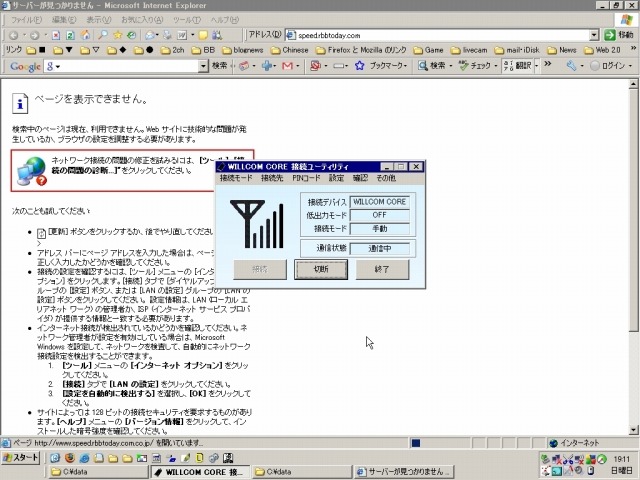Open the Google search box dropdown arrow

coord(203,66)
